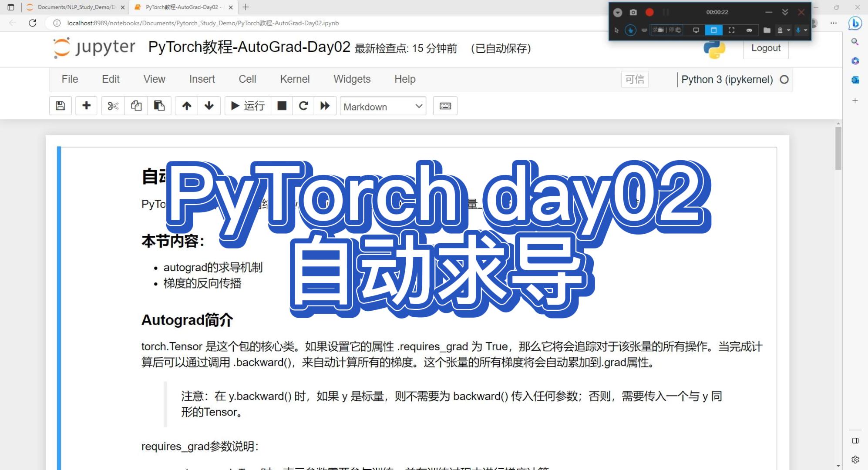Screen dimensions: 868x470
Task: Click the Logout button
Action: click(766, 48)
